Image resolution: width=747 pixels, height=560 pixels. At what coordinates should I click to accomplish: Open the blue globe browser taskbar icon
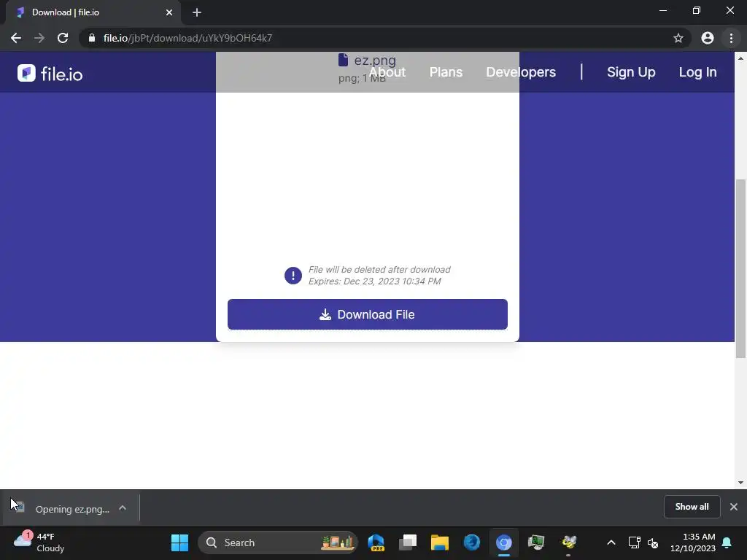point(472,542)
